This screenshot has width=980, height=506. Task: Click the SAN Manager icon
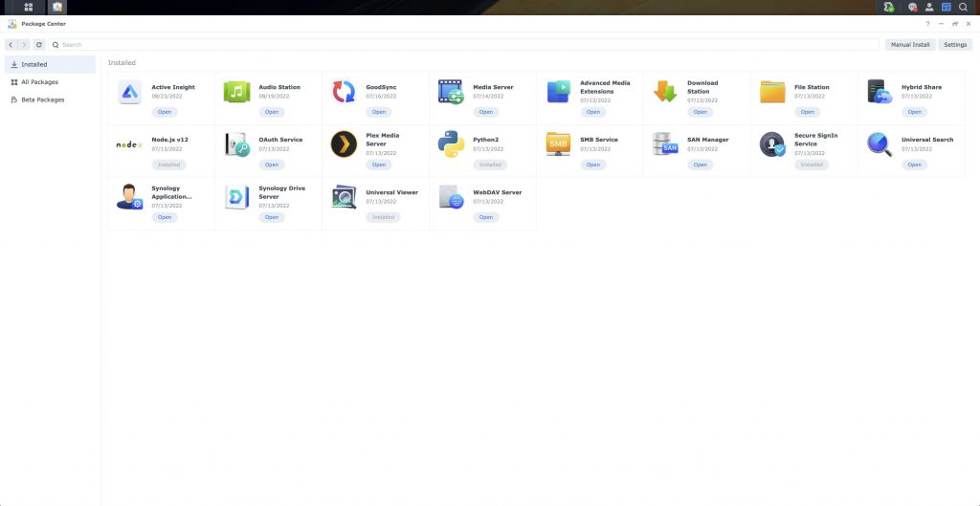pyautogui.click(x=666, y=144)
